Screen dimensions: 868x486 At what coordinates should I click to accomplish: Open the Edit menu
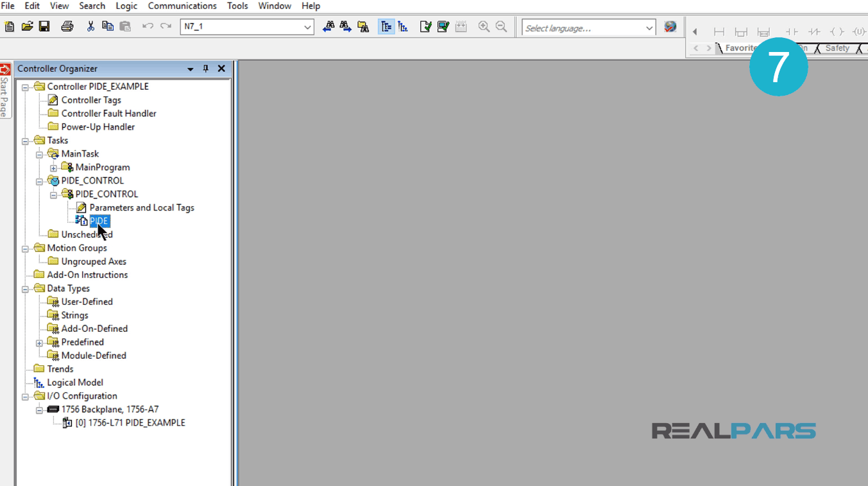click(x=32, y=6)
